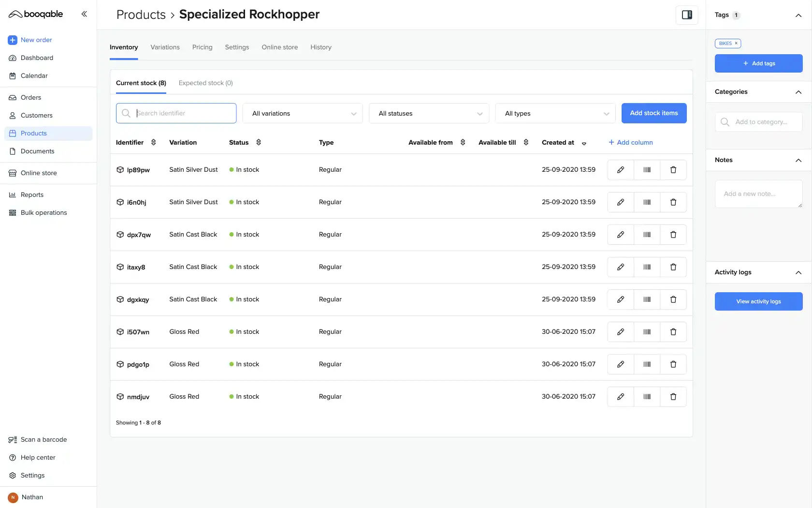Open barcode for stock item dgxkqy

647,299
